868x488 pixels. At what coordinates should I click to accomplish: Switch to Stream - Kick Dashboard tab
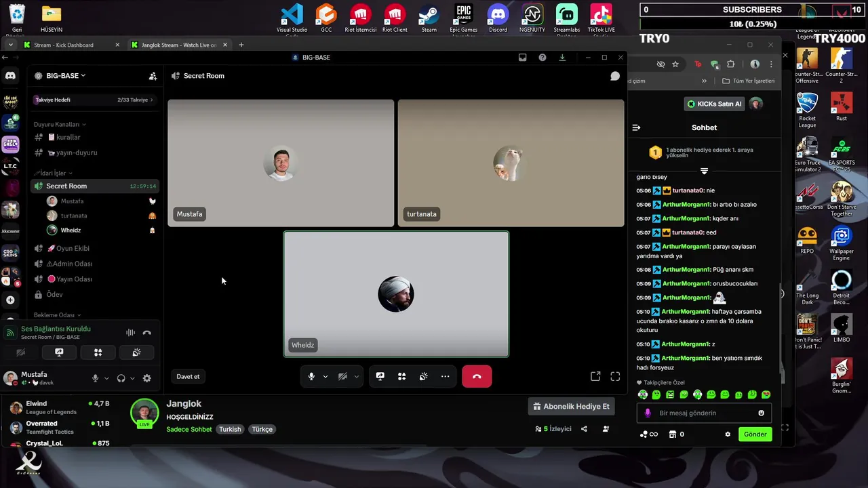(x=71, y=45)
